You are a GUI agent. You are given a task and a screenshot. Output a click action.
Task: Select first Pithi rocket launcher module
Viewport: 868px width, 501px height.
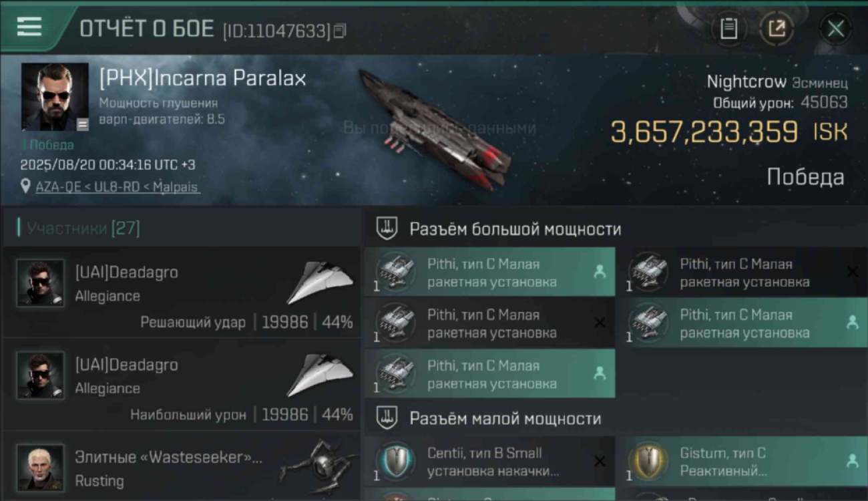click(x=490, y=272)
